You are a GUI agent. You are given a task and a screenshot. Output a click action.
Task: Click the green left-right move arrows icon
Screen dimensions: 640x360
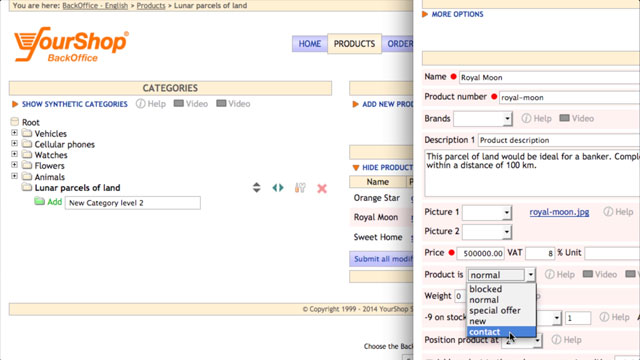point(278,188)
